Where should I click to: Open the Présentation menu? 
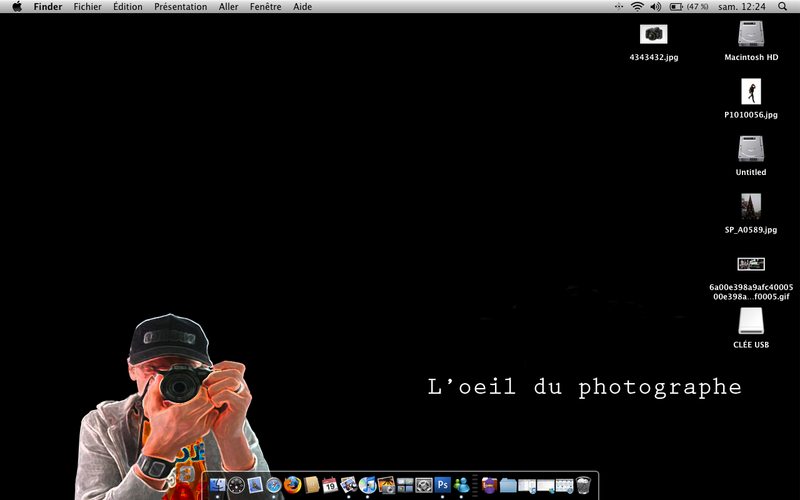coord(181,7)
